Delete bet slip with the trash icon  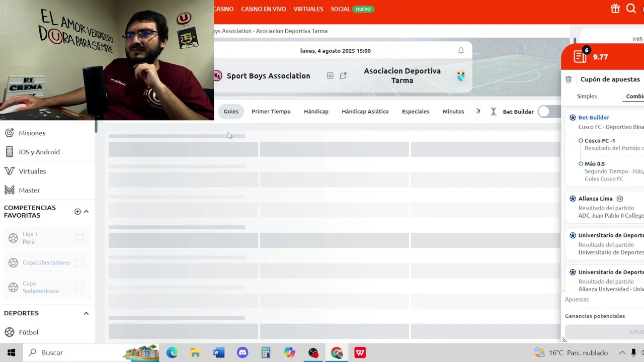569,79
